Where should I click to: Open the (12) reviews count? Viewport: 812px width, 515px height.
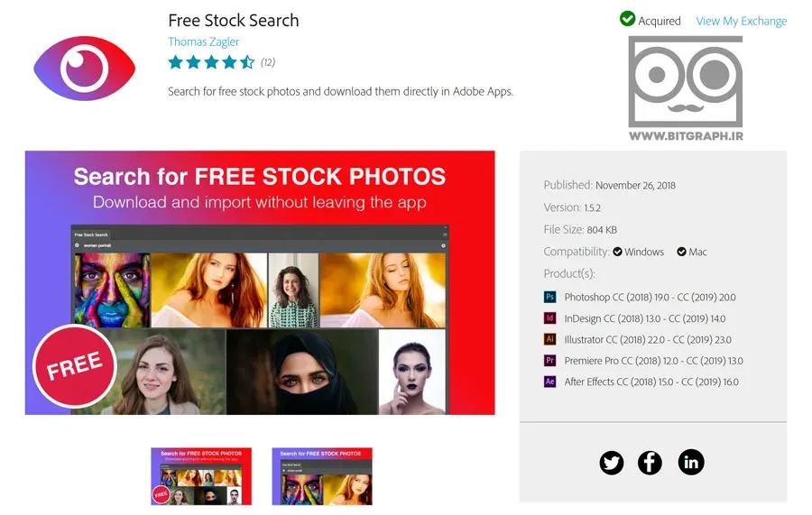(x=268, y=62)
